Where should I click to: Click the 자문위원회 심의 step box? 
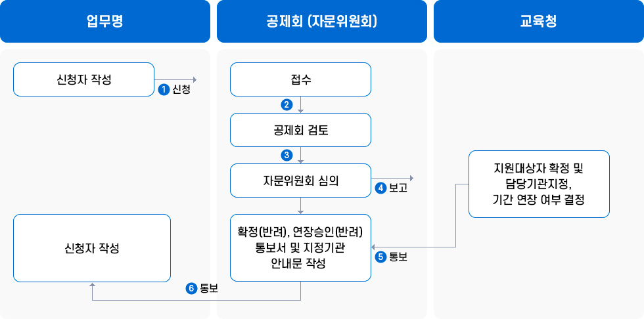tap(300, 181)
